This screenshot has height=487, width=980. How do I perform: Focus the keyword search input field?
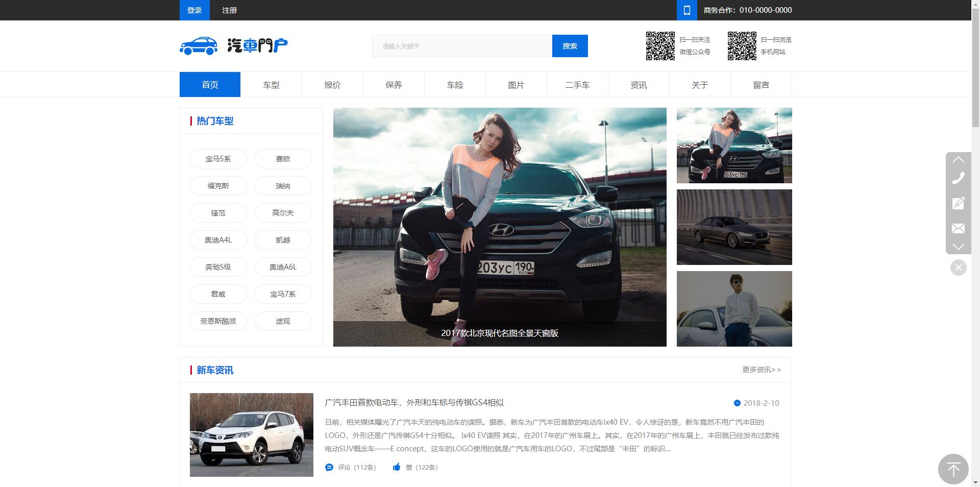(462, 46)
